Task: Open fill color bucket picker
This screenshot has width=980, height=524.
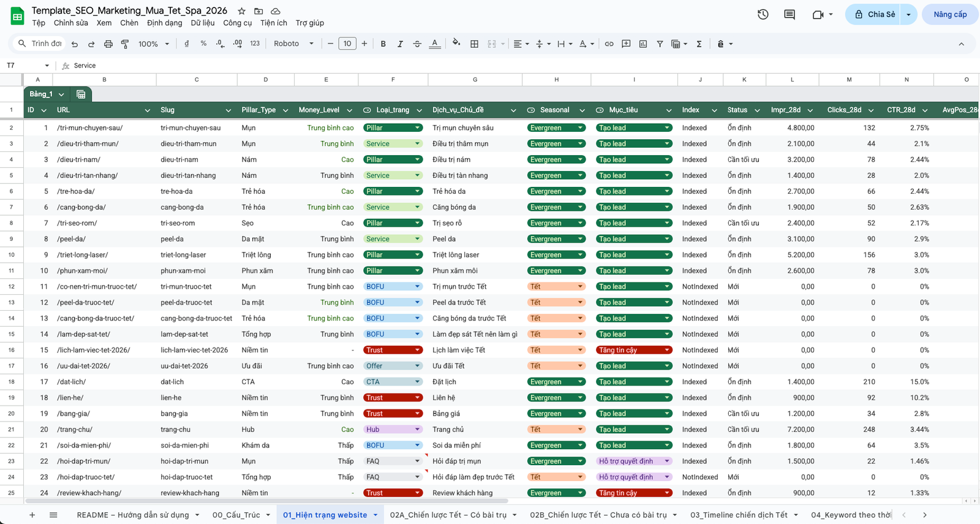Action: tap(456, 43)
